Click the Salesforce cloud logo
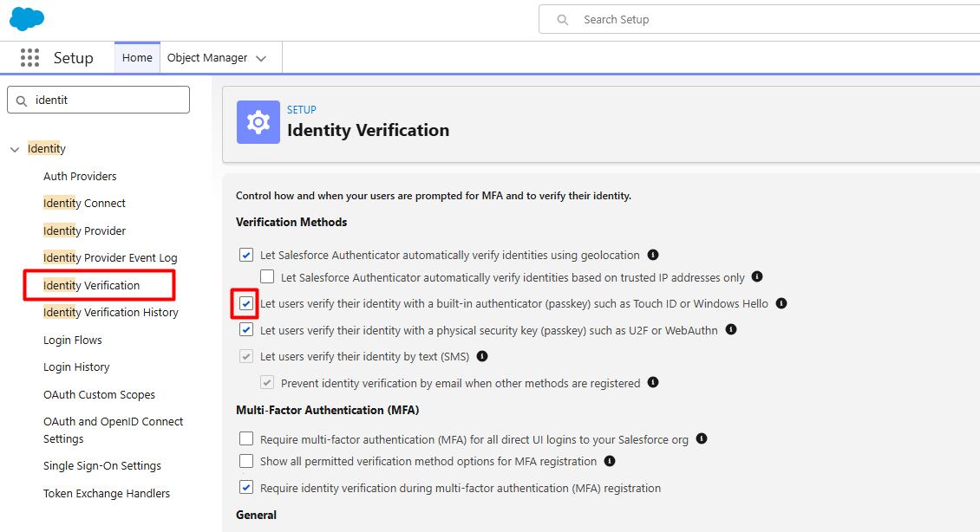The height and width of the screenshot is (532, 980). pos(27,18)
